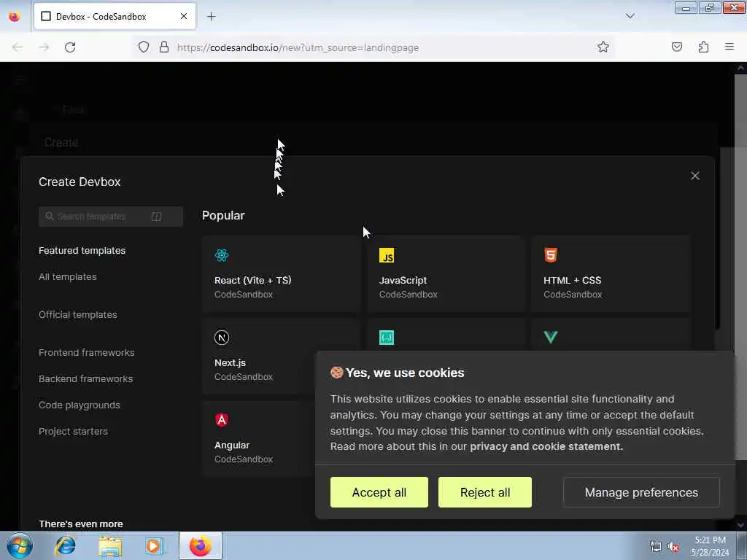Open Official templates category
This screenshot has width=747, height=560.
click(77, 315)
